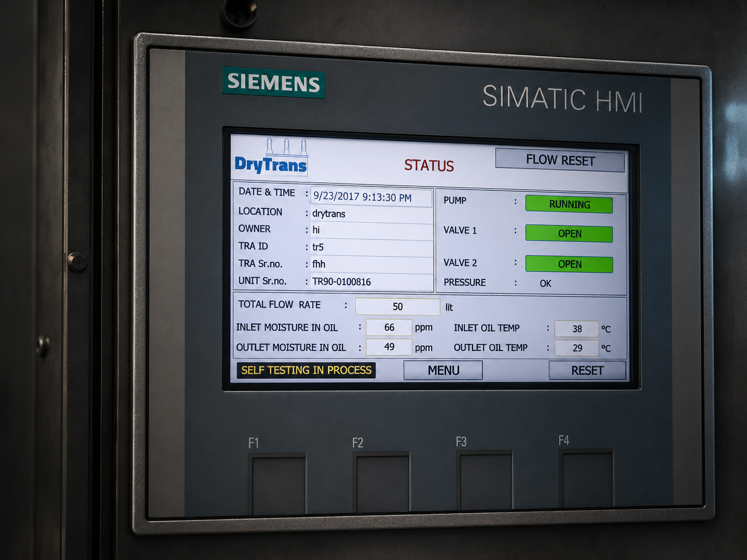Tap the SIEMENS logo on the bezel
The image size is (747, 560).
point(273,83)
